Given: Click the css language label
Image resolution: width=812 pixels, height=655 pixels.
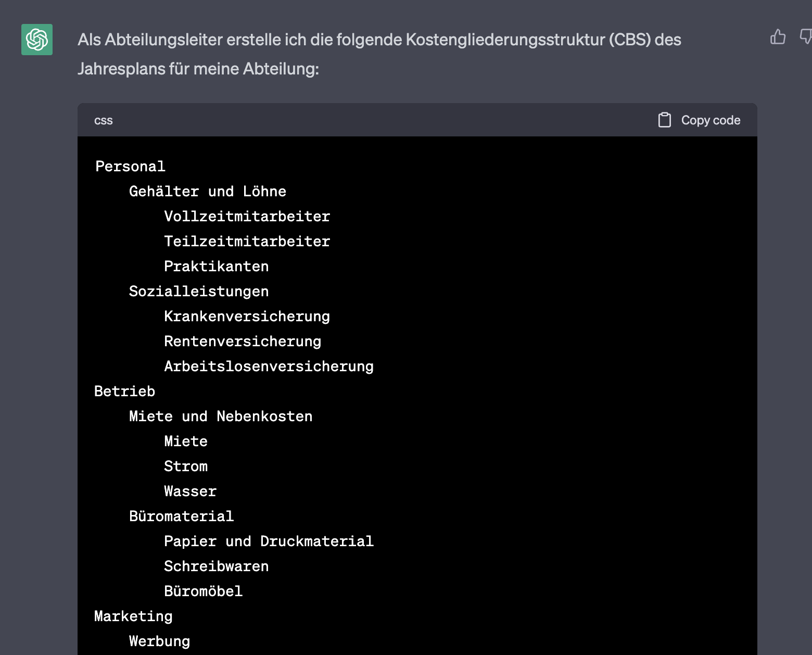Looking at the screenshot, I should 103,120.
